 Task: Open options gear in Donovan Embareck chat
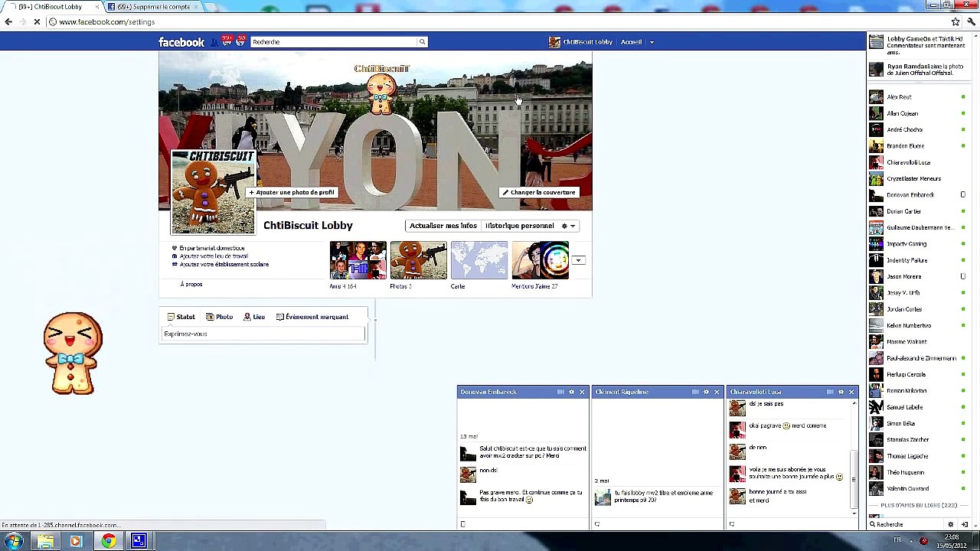571,392
